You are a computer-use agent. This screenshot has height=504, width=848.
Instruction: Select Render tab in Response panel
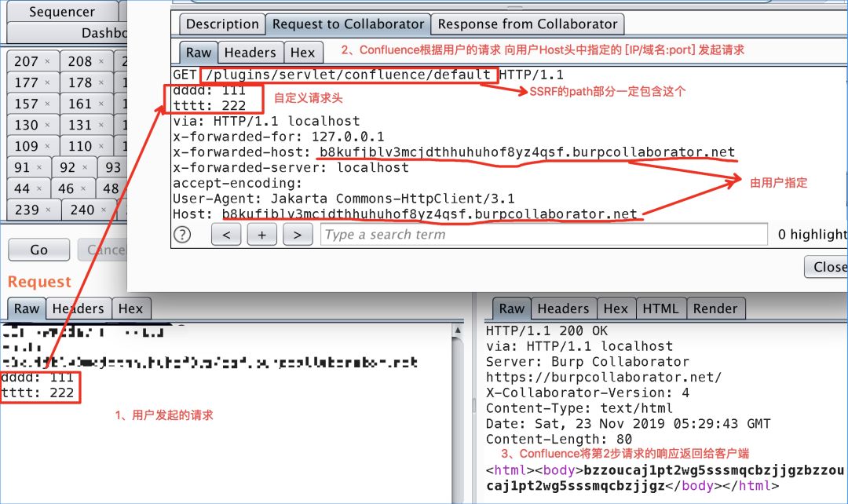715,309
